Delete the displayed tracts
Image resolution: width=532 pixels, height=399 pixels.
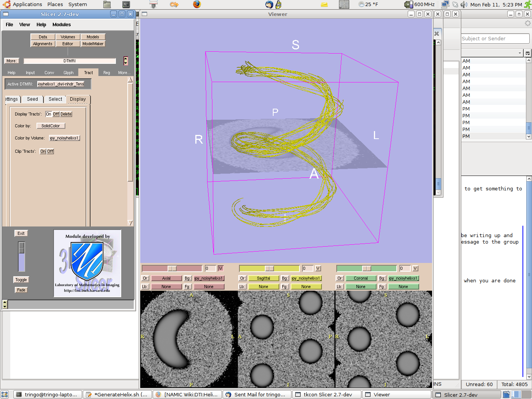point(66,114)
